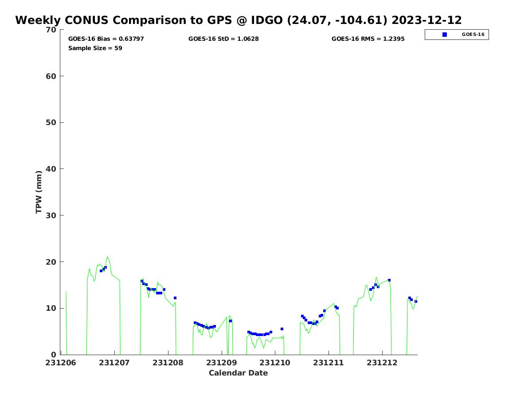Viewport: 532px width, 399px height.
Task: Click the 231207 x-axis tick label
Action: tap(114, 363)
